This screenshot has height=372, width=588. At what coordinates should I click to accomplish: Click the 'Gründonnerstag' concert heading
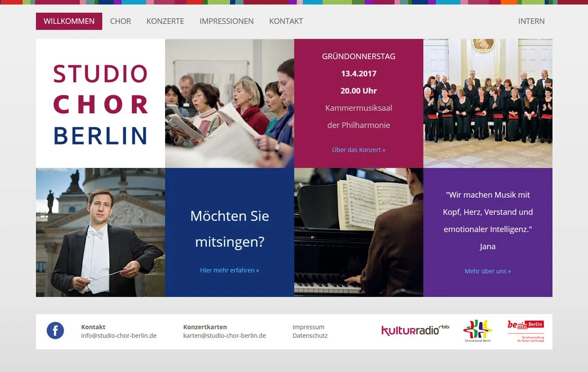(x=359, y=56)
